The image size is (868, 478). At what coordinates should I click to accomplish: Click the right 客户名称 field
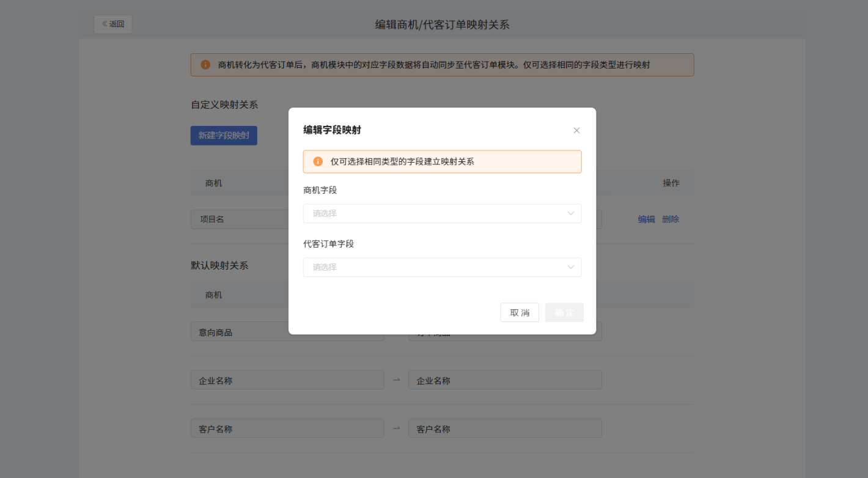point(505,428)
